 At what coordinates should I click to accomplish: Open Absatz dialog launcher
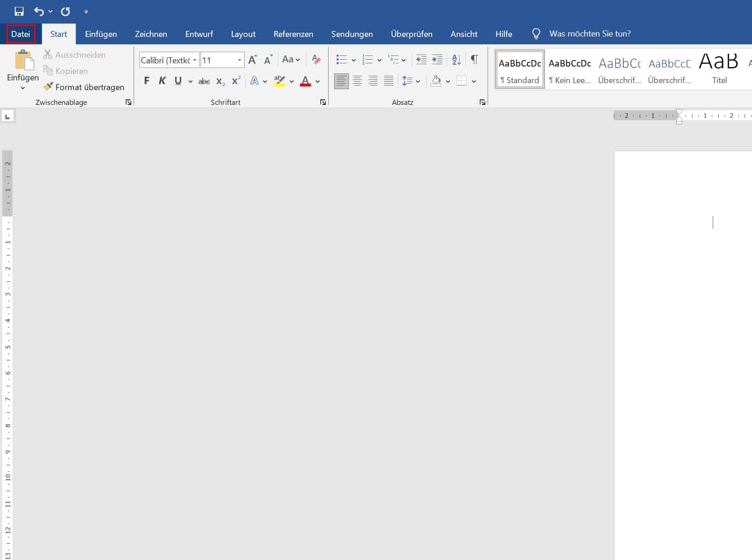[483, 103]
